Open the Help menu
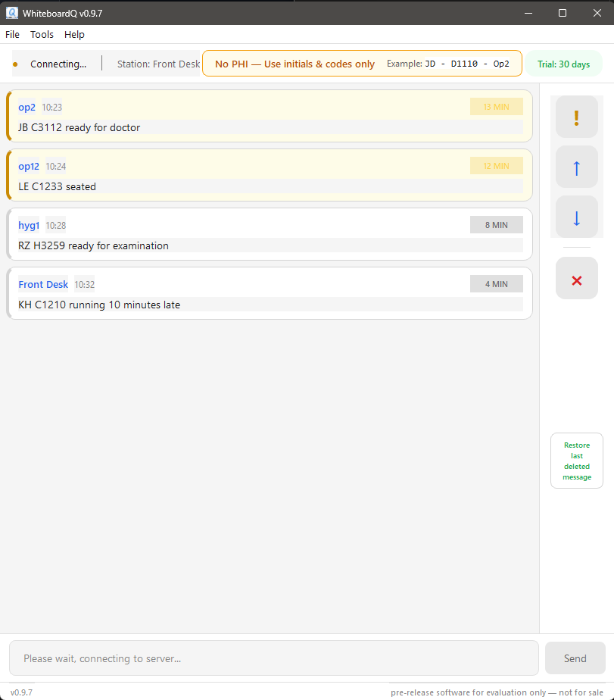 tap(74, 34)
